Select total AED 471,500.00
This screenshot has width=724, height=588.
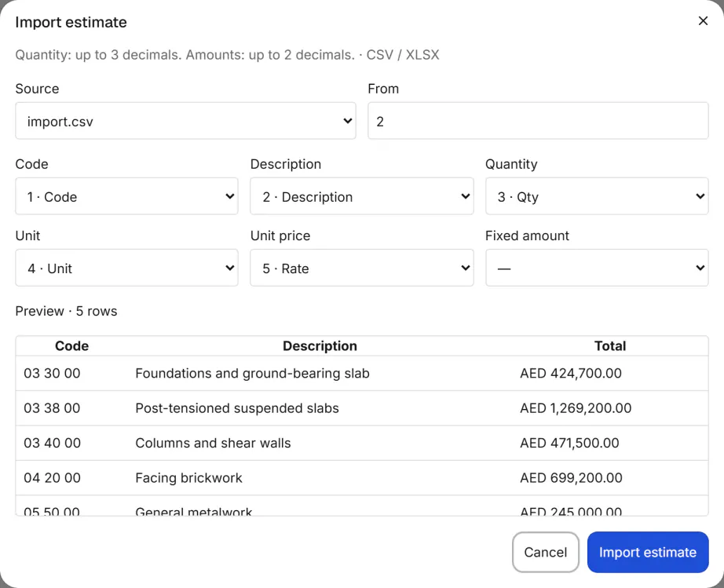point(569,443)
